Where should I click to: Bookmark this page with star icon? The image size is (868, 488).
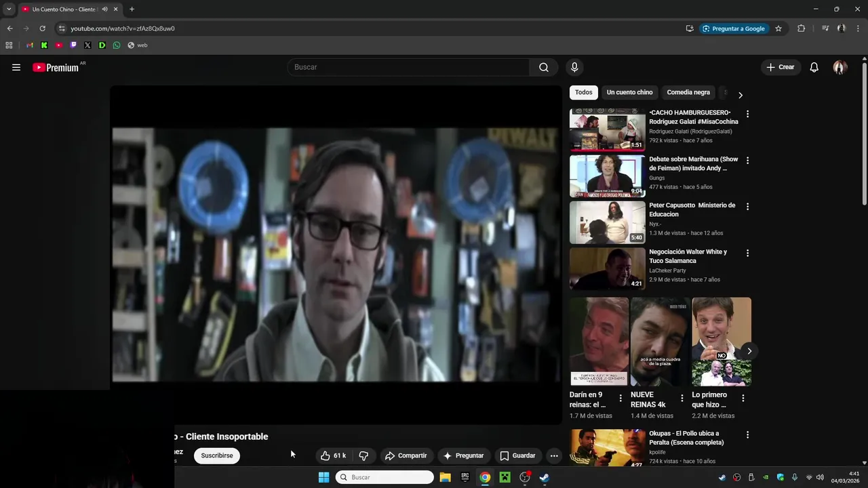point(778,28)
